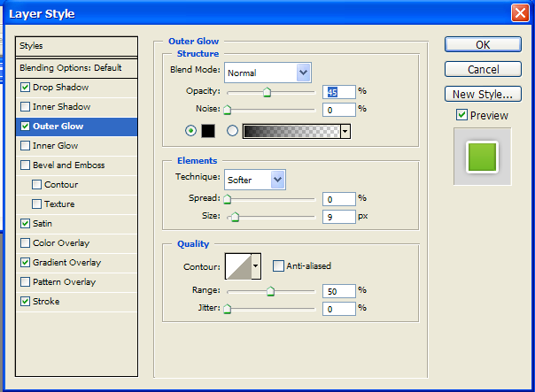Select the gradient radio button

(232, 131)
